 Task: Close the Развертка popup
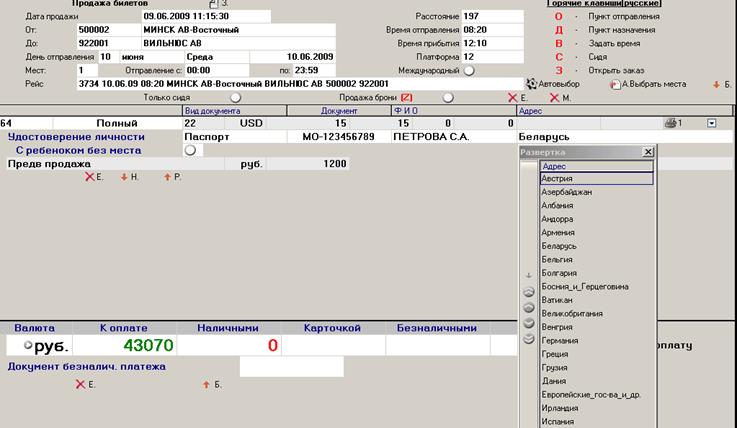[x=648, y=152]
